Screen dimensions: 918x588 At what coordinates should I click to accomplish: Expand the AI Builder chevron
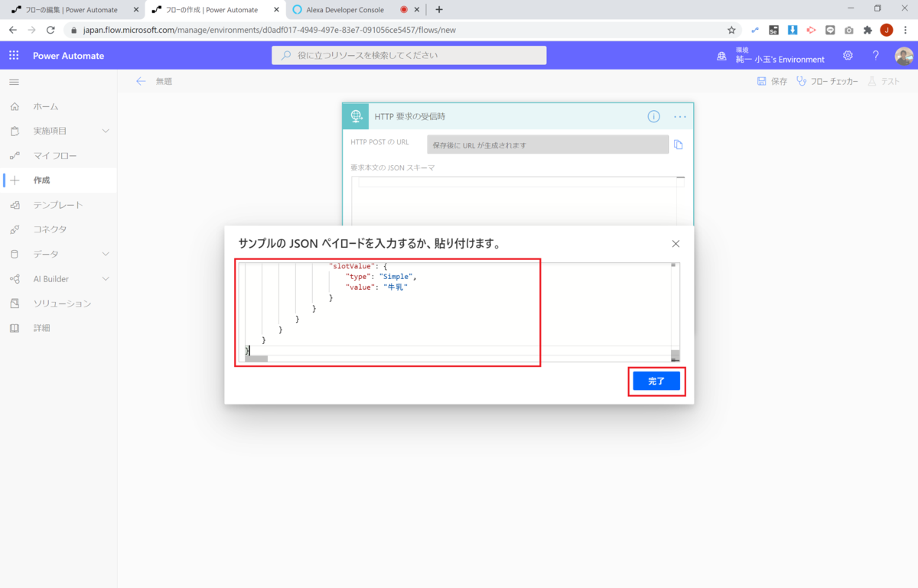coord(106,279)
